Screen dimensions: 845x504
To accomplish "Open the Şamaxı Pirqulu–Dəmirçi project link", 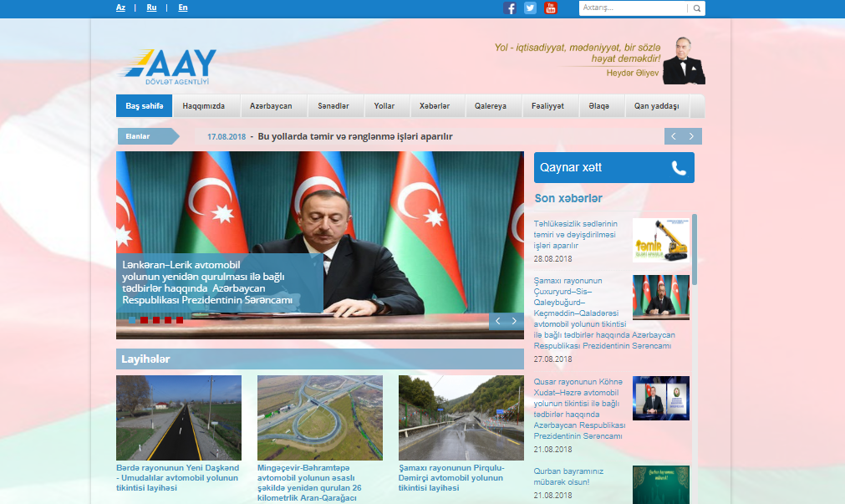I will coord(451,477).
